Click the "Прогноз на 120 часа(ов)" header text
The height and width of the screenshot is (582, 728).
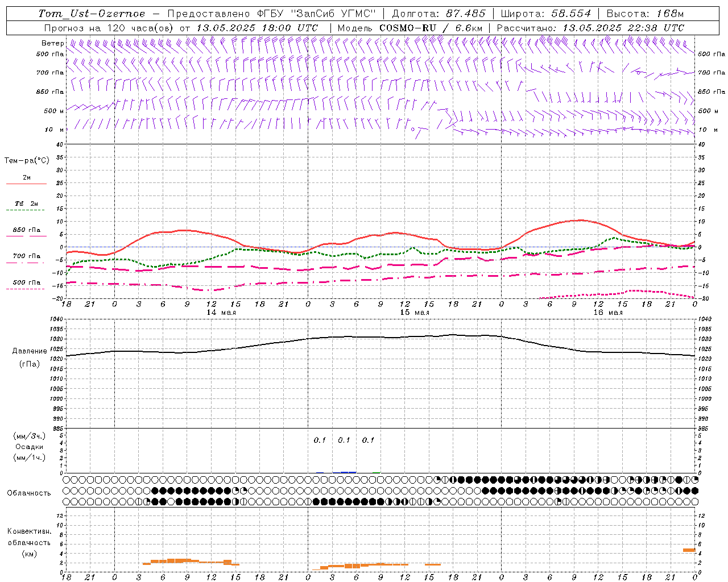click(109, 28)
